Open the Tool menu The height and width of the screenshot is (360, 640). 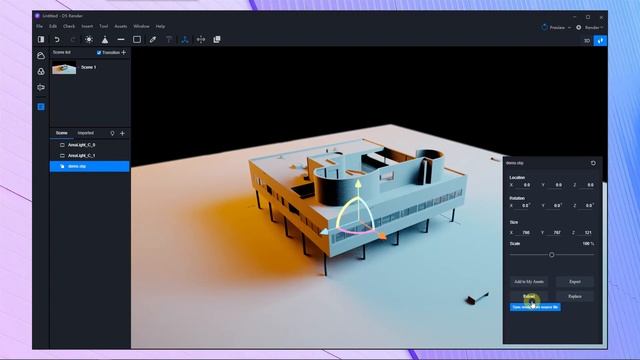[104, 26]
